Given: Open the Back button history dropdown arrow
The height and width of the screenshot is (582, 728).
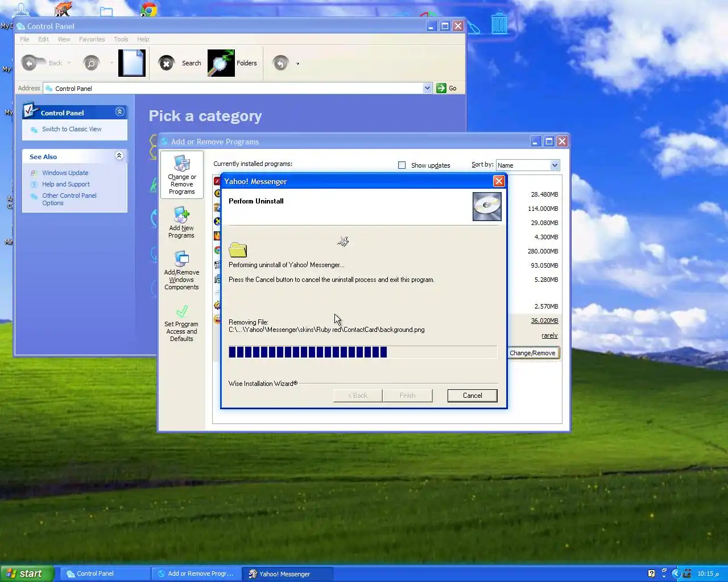Looking at the screenshot, I should [x=69, y=63].
